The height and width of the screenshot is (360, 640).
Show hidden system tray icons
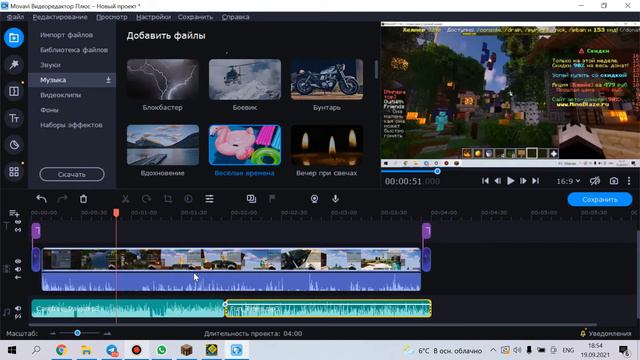click(x=493, y=350)
